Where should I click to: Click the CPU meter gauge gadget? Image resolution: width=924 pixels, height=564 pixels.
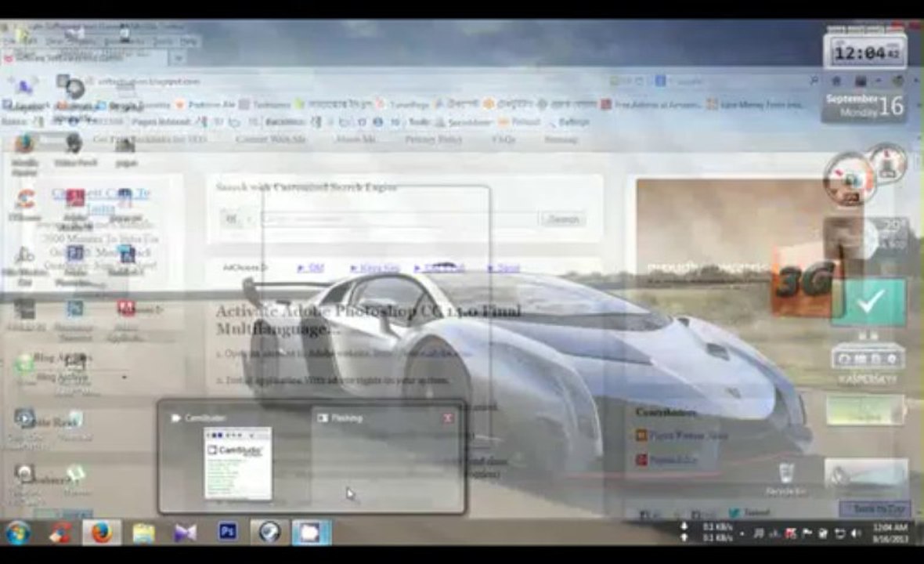(x=849, y=179)
